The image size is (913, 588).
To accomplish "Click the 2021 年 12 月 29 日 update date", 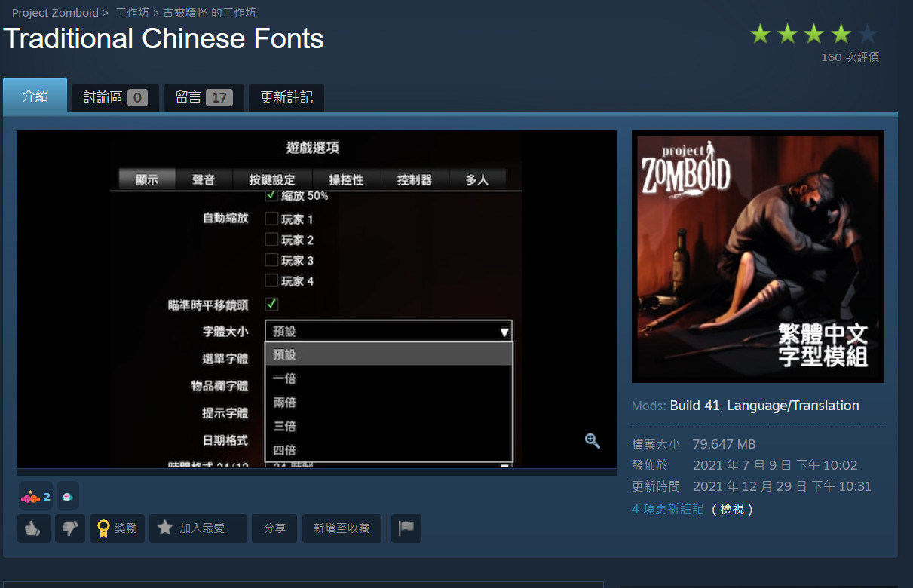I will point(782,486).
